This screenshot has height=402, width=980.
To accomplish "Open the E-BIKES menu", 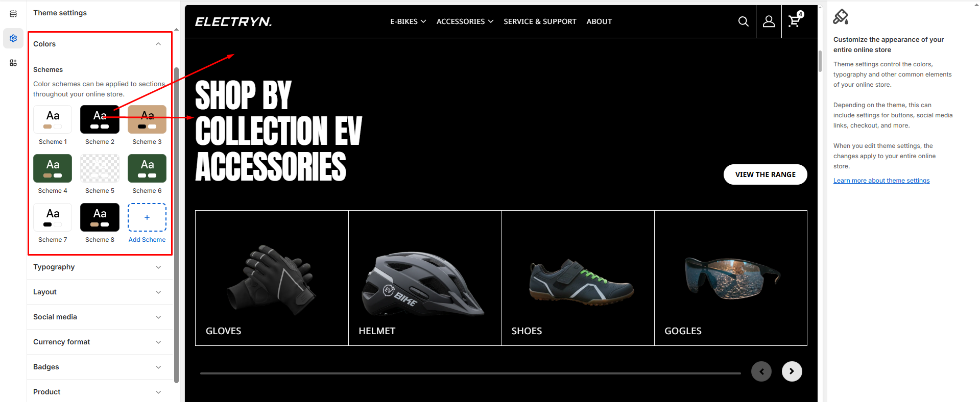I will click(x=408, y=21).
